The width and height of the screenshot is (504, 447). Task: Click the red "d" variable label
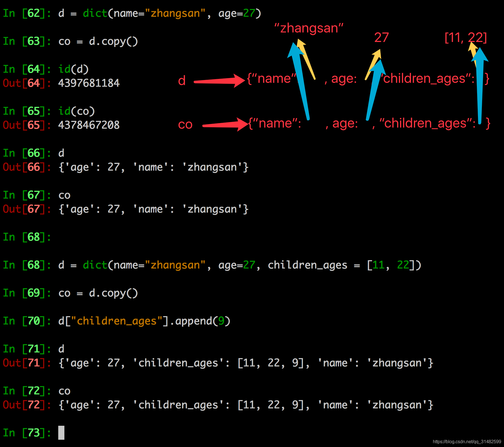point(182,81)
